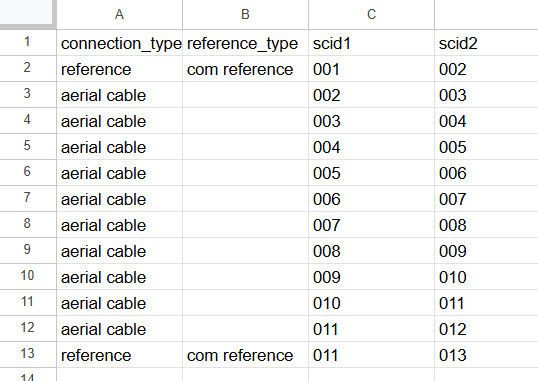Select row 7 header
Screen dimensions: 538x381
pos(28,198)
